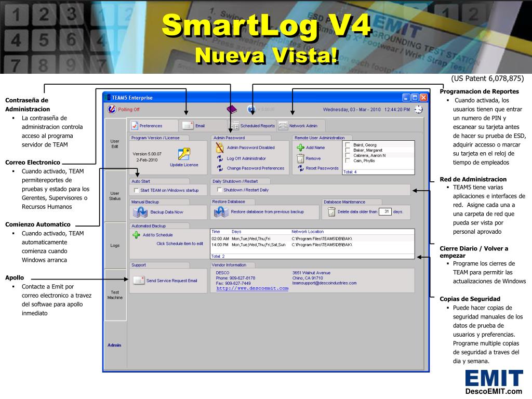The width and height of the screenshot is (532, 399).
Task: Click the Version 5.00.07 text
Action: pyautogui.click(x=147, y=154)
